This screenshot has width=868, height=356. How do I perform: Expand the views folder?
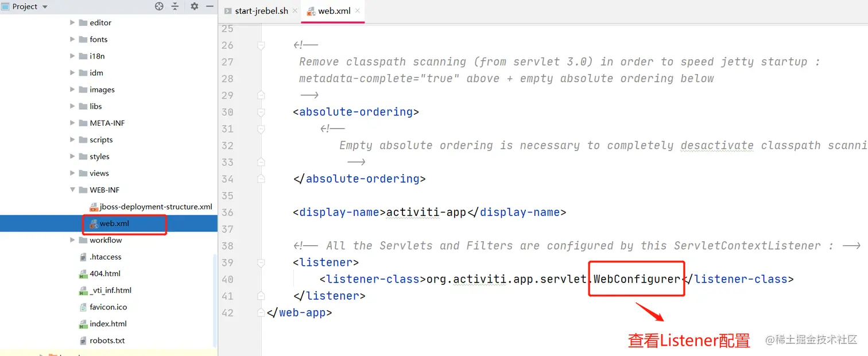pos(72,173)
